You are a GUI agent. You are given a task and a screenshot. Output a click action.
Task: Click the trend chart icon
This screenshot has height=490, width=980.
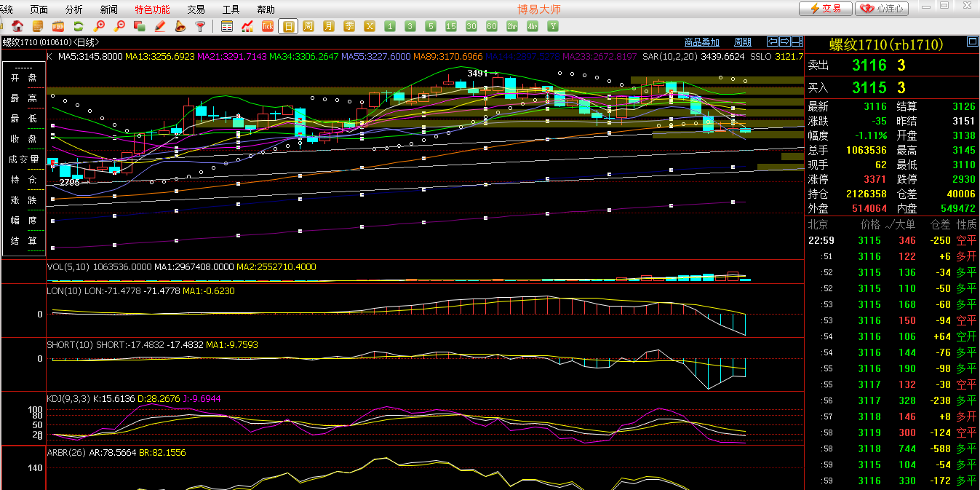tap(247, 26)
